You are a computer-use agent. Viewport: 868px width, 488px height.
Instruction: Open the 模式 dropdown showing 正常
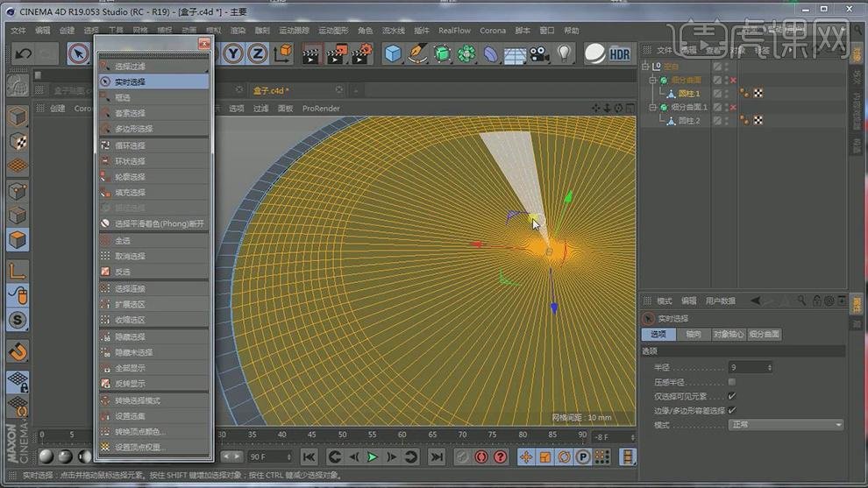coord(786,424)
